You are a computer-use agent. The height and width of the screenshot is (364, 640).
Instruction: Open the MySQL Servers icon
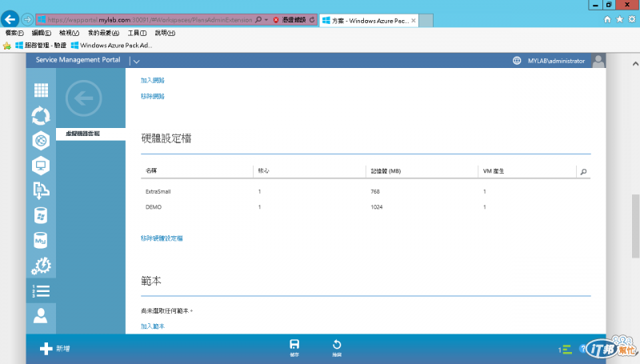41,240
